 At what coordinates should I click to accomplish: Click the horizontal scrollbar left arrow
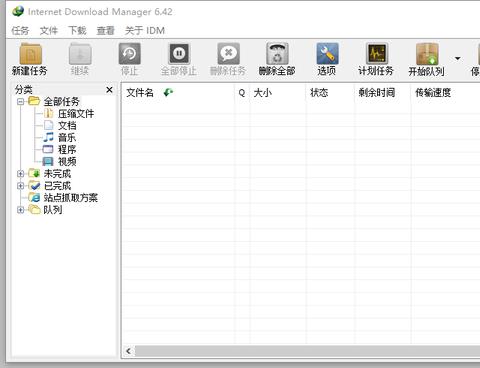coord(128,351)
